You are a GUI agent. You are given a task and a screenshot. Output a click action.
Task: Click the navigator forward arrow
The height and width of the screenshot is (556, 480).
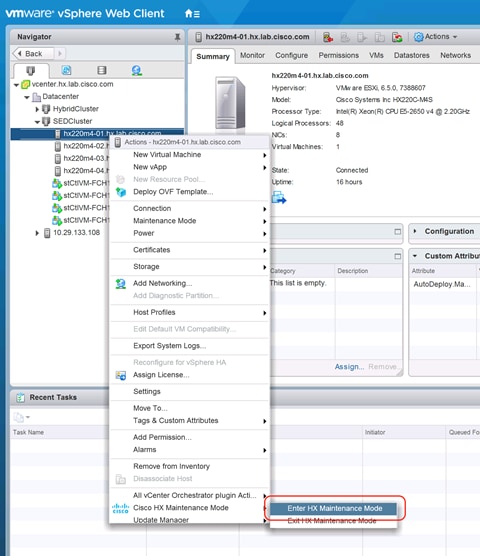[x=60, y=54]
